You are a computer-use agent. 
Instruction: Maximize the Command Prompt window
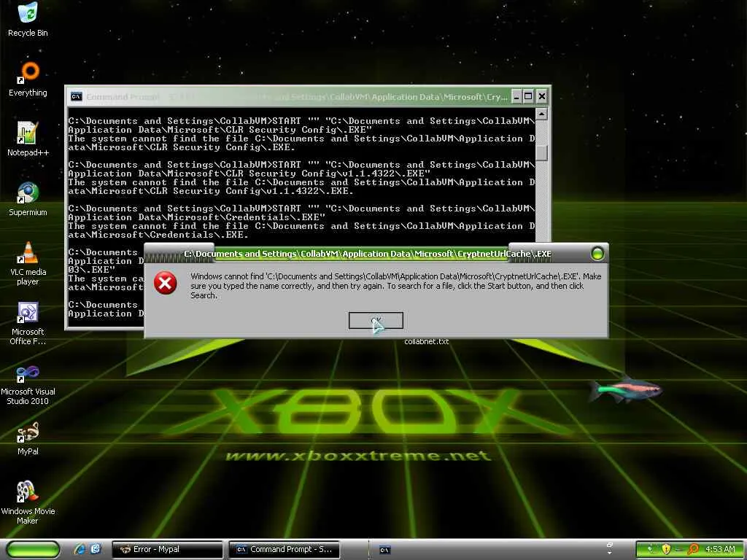pos(528,97)
